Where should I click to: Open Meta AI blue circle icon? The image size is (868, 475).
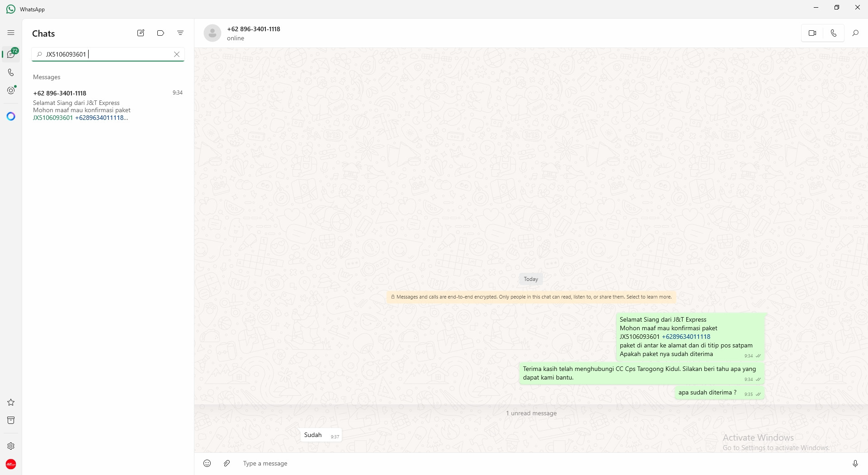(x=11, y=116)
